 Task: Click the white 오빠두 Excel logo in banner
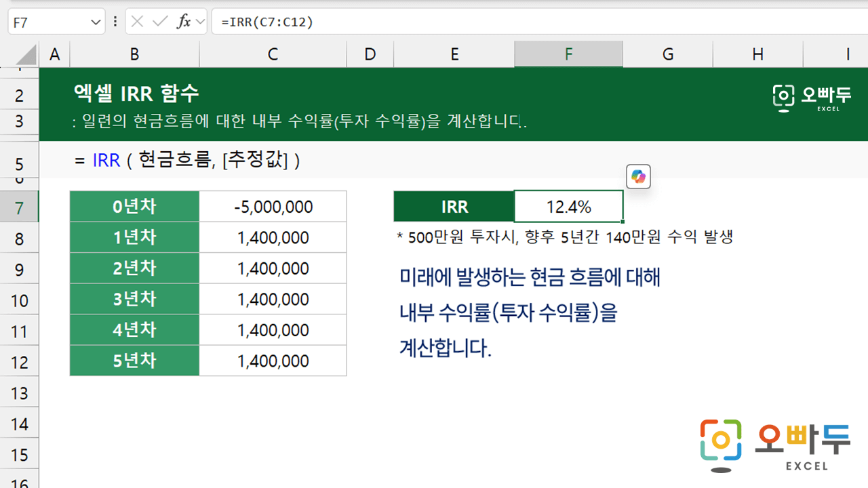tap(811, 98)
